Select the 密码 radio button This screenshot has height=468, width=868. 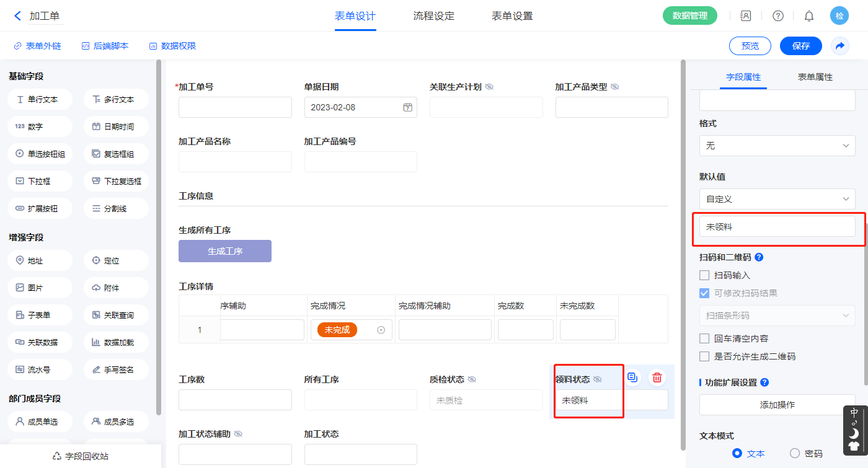pos(795,453)
